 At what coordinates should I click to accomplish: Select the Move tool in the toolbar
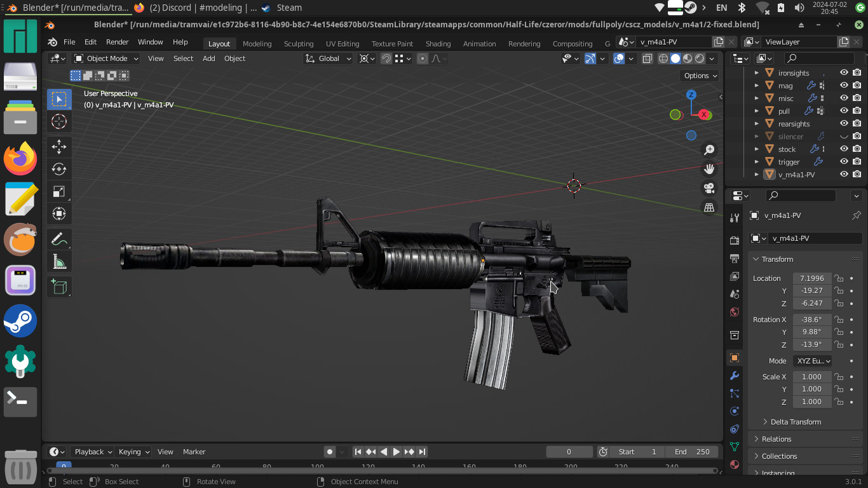(x=58, y=147)
